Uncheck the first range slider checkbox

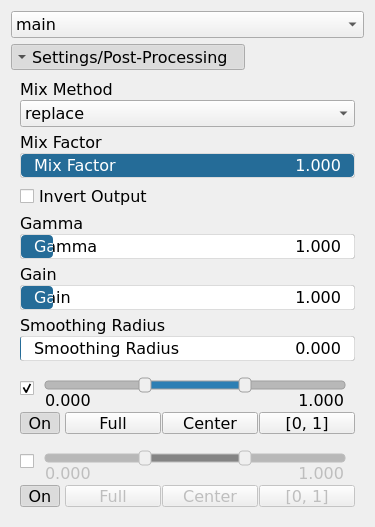tap(27, 388)
